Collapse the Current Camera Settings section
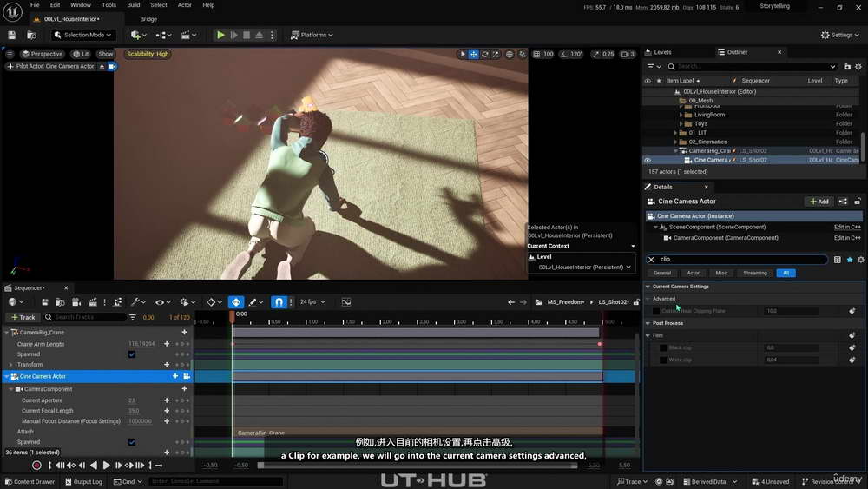Screen dimensions: 868x489 (648, 287)
